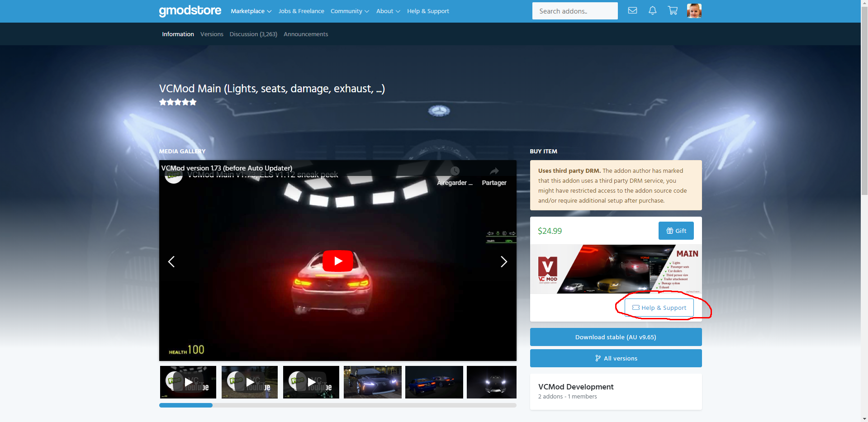The height and width of the screenshot is (422, 868).
Task: Select the third video thumbnail
Action: click(311, 382)
